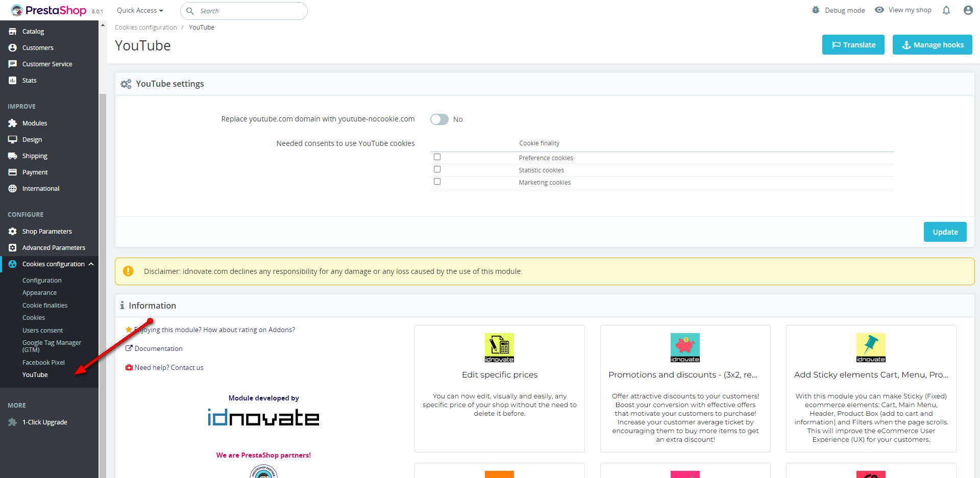
Task: Check the Marketing cookies checkbox
Action: click(437, 182)
